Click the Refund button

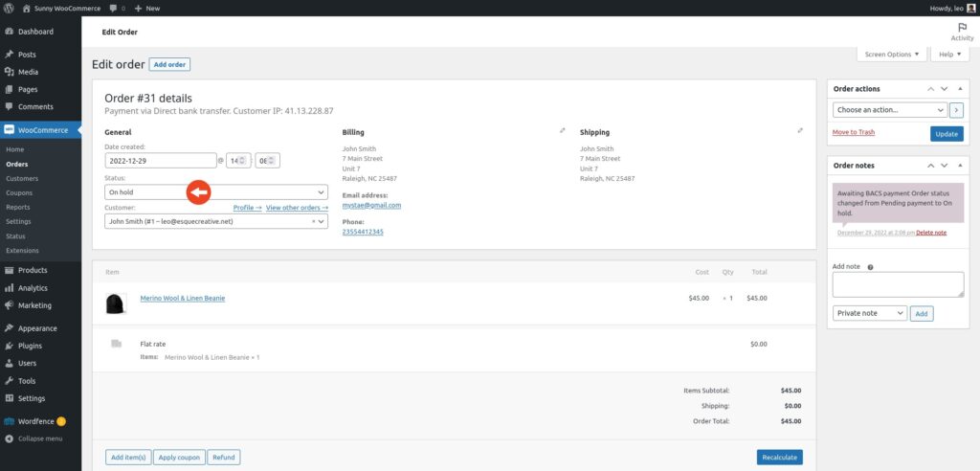224,458
